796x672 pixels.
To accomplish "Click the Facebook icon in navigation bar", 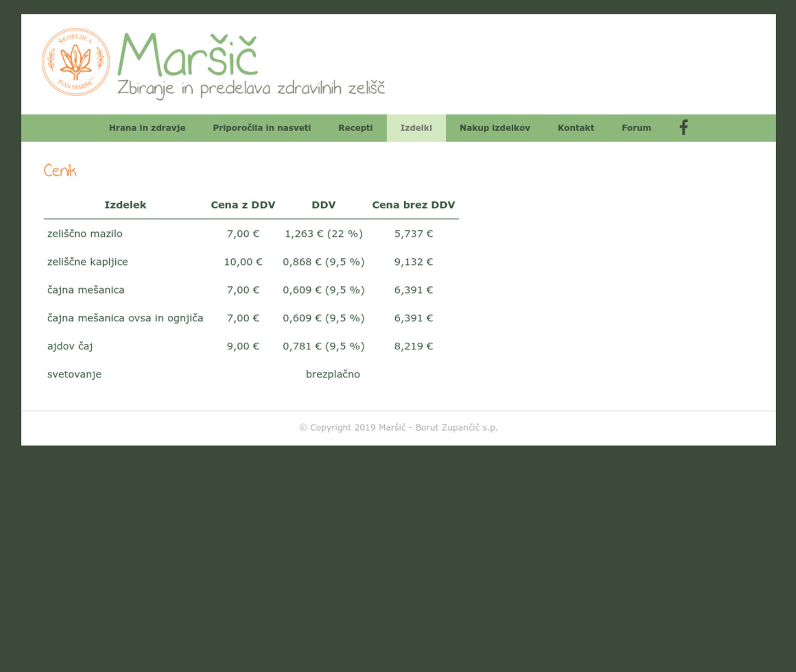I will pos(683,128).
